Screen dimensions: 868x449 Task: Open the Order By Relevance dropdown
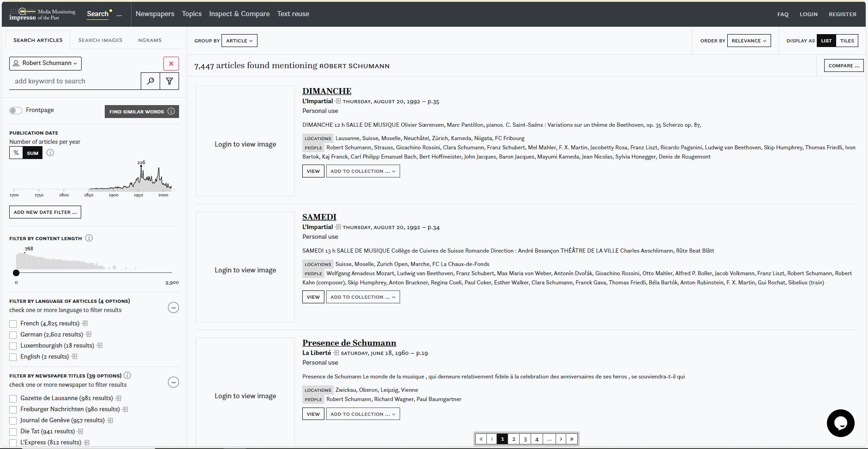[x=749, y=41]
